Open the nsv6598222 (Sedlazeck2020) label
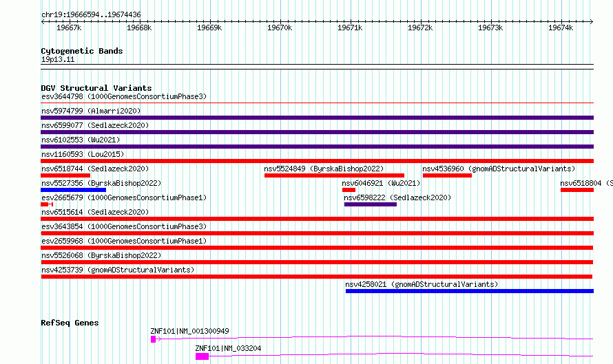Viewport: 613px width, 364px height. (x=397, y=197)
